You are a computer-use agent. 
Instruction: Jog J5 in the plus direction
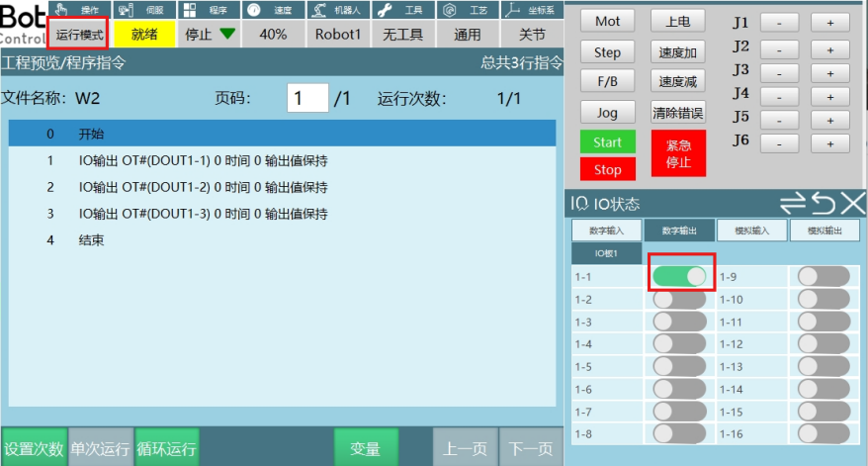click(x=829, y=121)
